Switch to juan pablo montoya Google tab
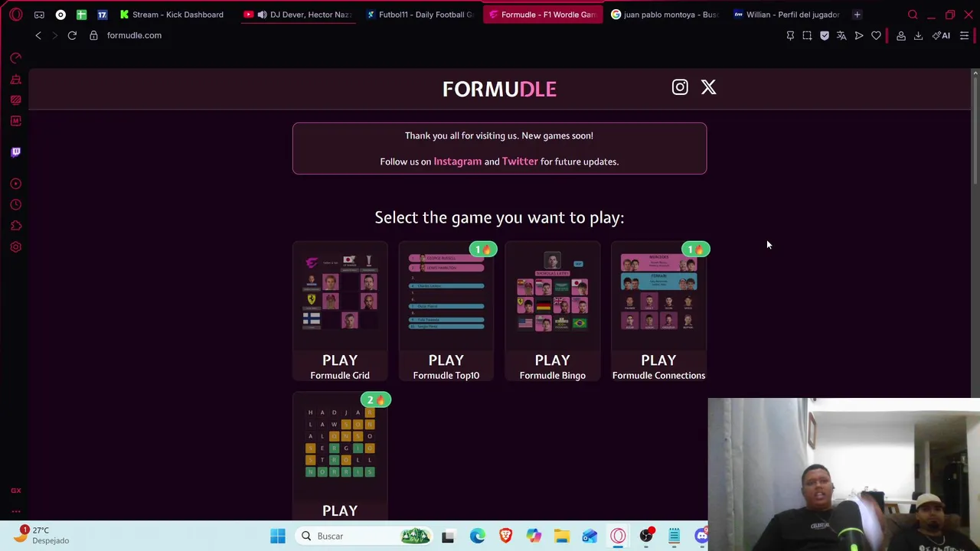The height and width of the screenshot is (551, 980). click(666, 15)
